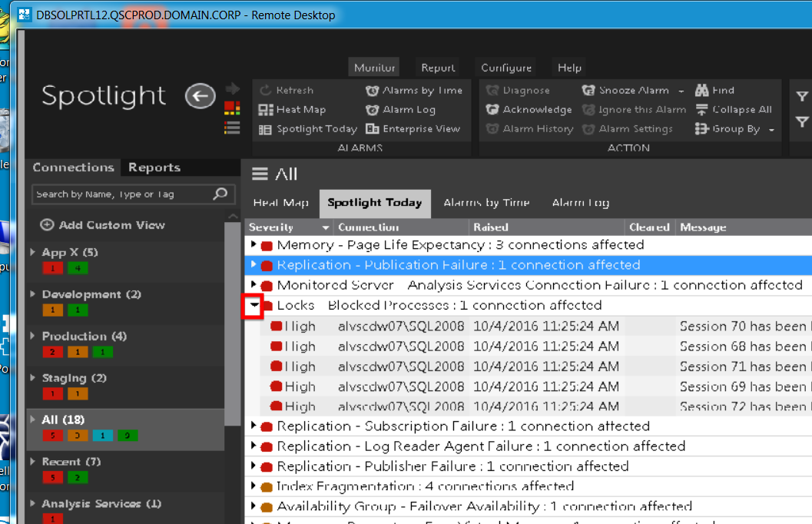The width and height of the screenshot is (812, 524).
Task: Open Alarm Settings
Action: click(x=627, y=129)
